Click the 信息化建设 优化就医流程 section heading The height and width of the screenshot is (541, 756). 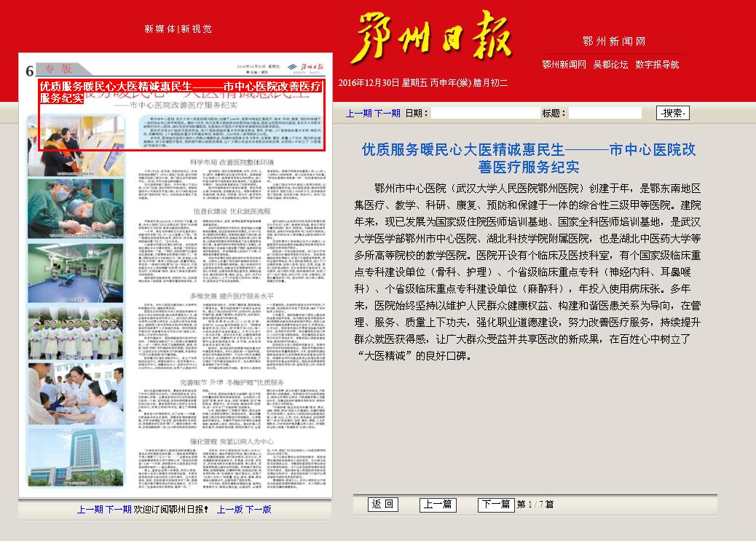coord(232,211)
